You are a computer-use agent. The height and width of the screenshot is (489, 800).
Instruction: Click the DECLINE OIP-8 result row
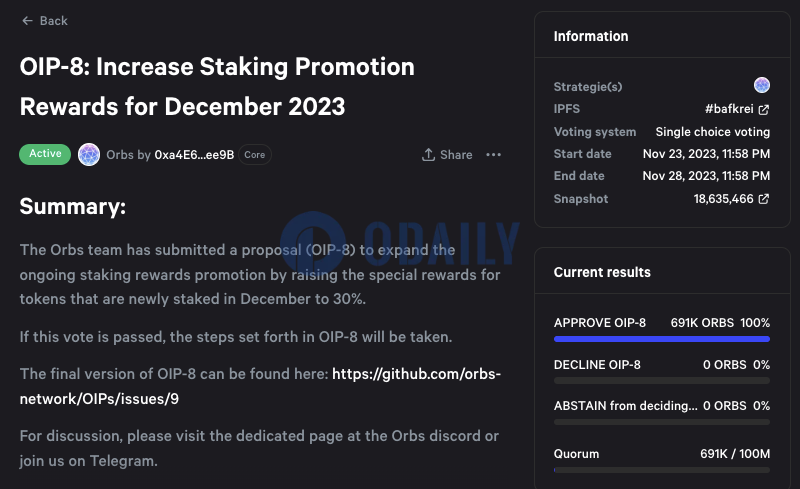pos(662,372)
